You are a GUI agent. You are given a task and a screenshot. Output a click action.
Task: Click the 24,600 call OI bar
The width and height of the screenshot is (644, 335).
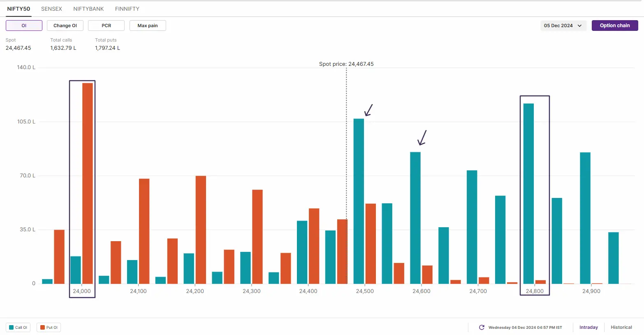[415, 218]
